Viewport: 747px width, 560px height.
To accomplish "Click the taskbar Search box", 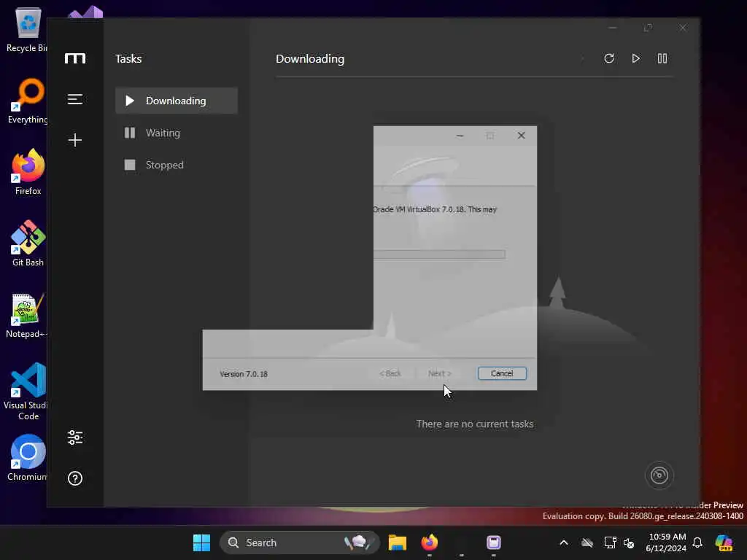I will click(x=299, y=542).
